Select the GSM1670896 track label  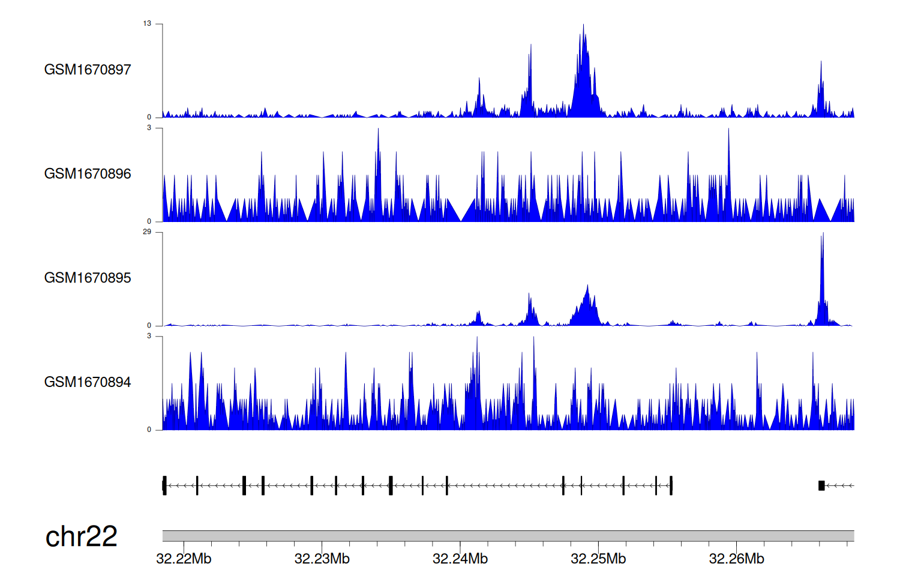(88, 174)
